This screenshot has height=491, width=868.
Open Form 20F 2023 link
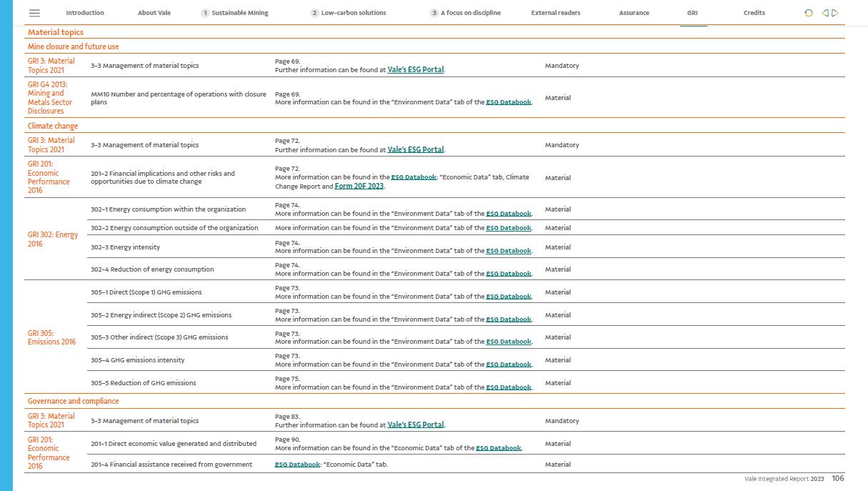[359, 187]
